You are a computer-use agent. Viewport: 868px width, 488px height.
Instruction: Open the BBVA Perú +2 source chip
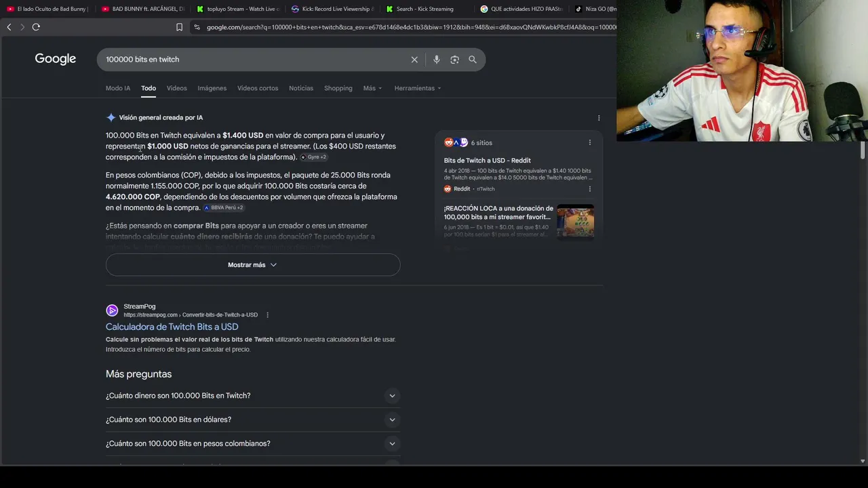[x=223, y=208]
